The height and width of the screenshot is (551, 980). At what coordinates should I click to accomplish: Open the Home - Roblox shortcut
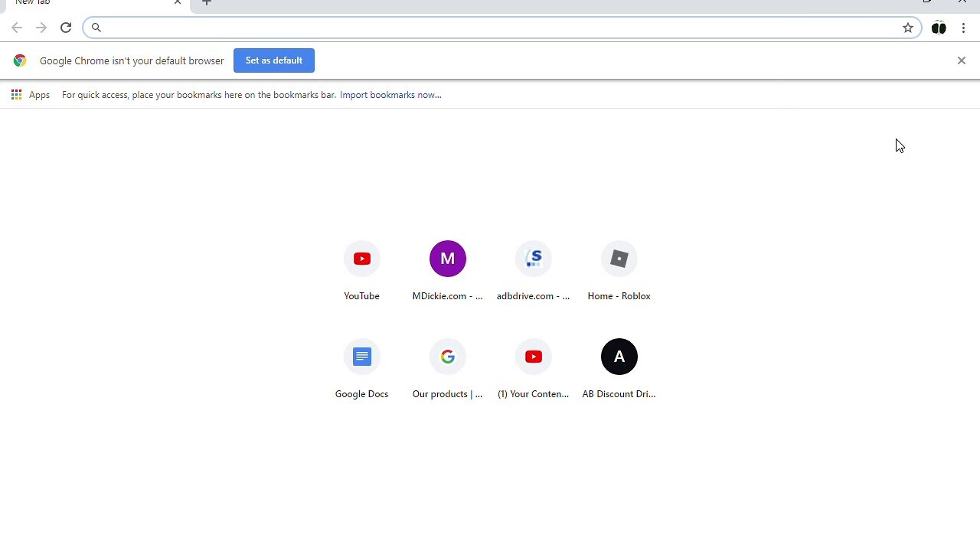(x=619, y=271)
